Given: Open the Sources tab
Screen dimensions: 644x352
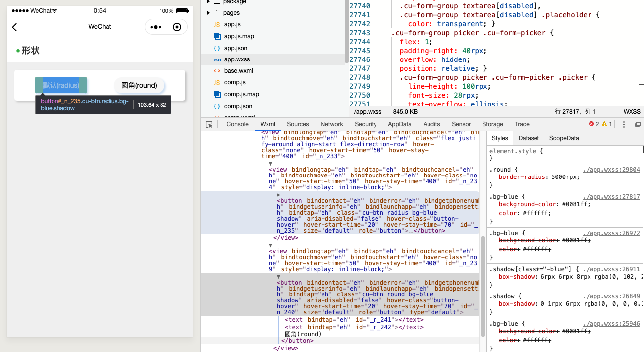Looking at the screenshot, I should [x=298, y=124].
